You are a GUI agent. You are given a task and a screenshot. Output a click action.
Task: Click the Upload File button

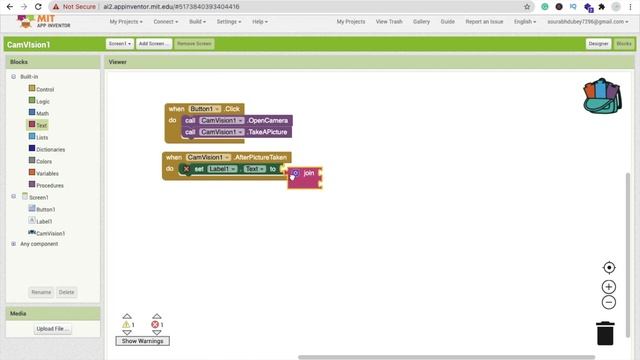point(53,329)
